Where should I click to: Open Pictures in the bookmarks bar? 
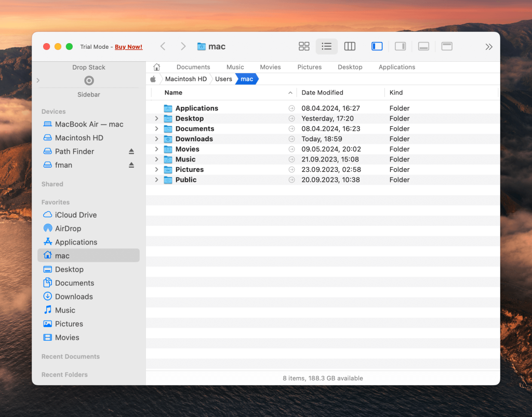click(x=309, y=67)
